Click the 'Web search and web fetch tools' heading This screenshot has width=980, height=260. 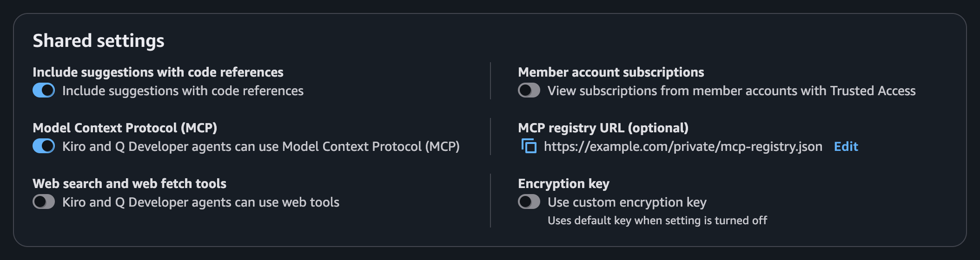pyautogui.click(x=129, y=184)
